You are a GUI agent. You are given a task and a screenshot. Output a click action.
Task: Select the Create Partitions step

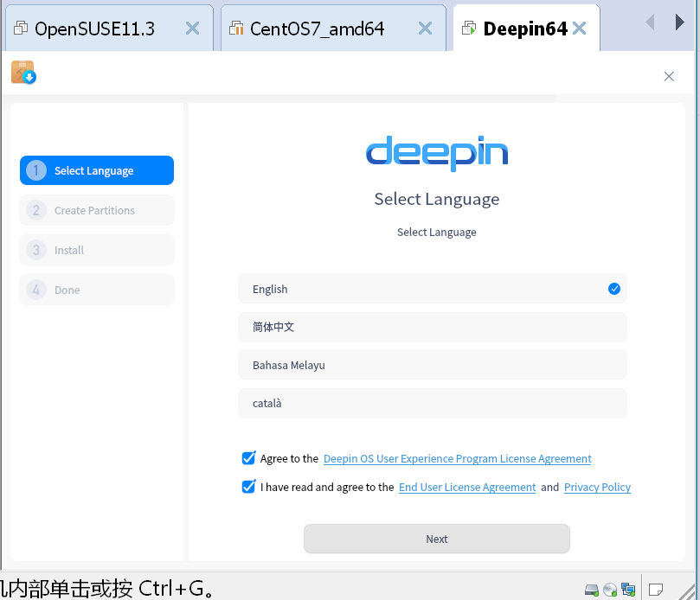point(97,210)
